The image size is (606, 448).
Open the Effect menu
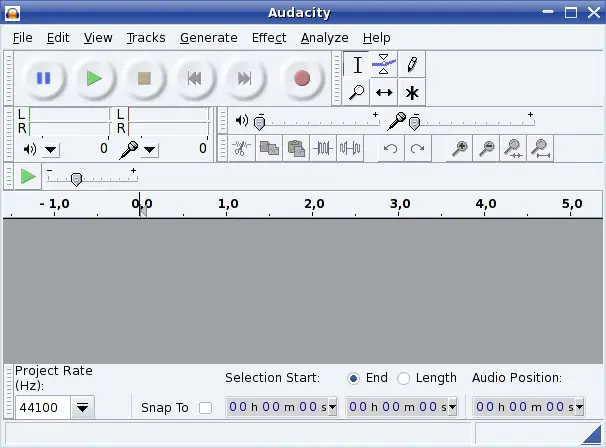269,38
